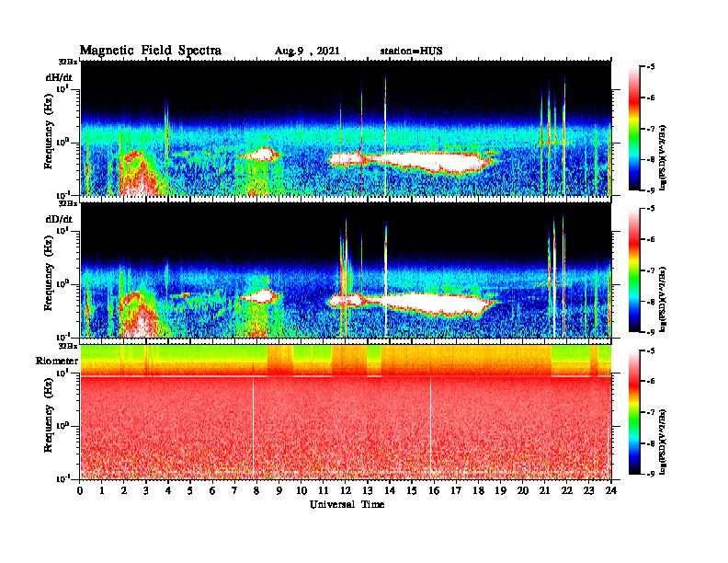The image size is (728, 563).
Task: Click hour 13 on the Universal Time axis
Action: point(368,490)
